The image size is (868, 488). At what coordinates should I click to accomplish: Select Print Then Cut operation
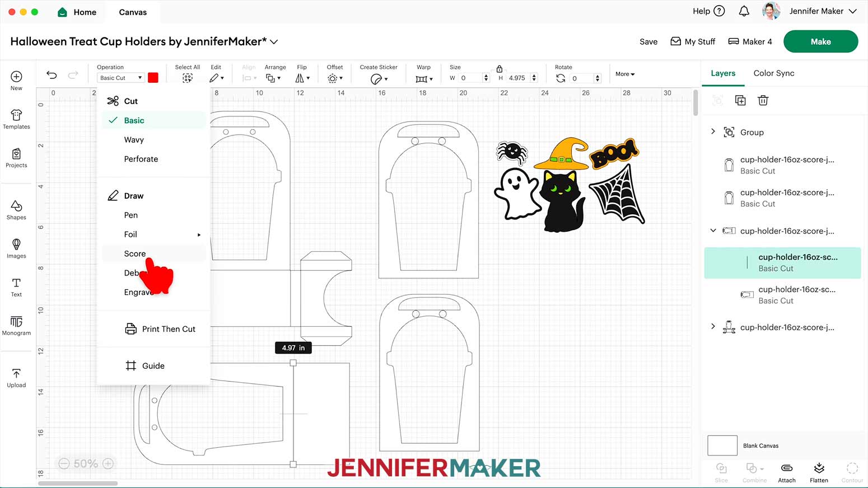(x=160, y=329)
